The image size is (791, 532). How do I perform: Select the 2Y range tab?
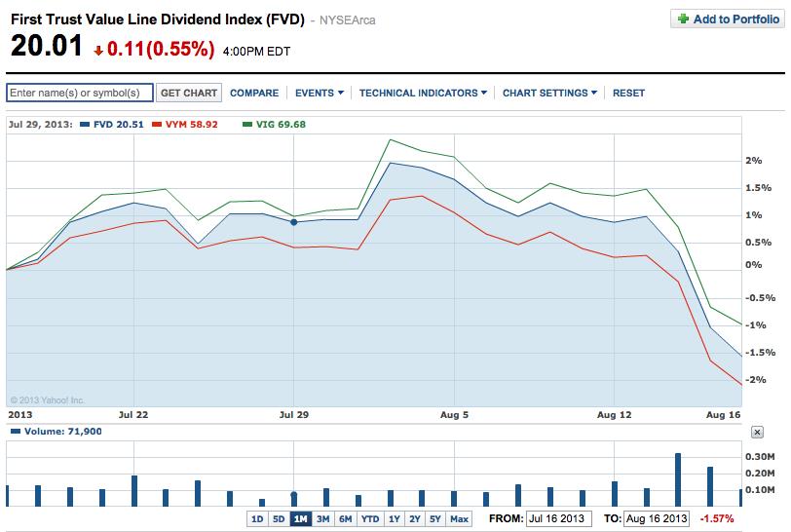(x=415, y=519)
